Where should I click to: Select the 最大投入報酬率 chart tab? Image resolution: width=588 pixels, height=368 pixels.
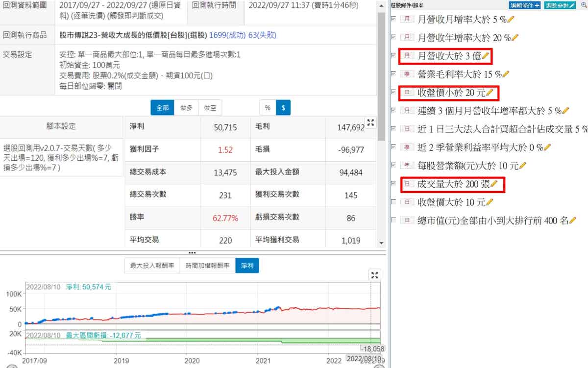(x=152, y=266)
